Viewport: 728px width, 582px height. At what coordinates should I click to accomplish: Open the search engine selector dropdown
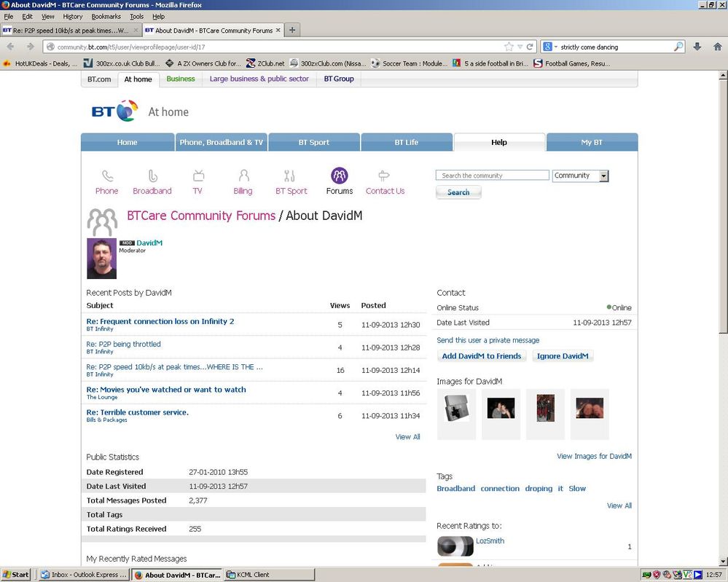[x=549, y=47]
